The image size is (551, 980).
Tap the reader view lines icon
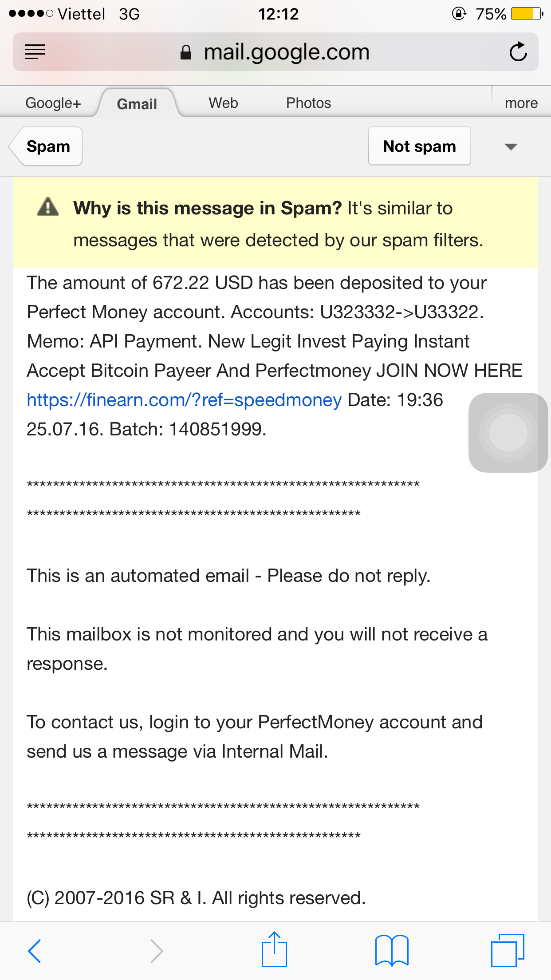35,52
